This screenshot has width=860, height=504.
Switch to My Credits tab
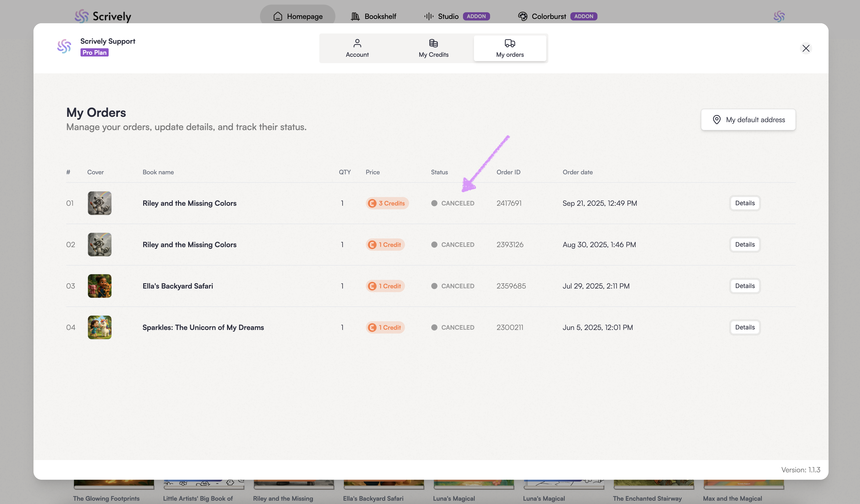coord(433,48)
